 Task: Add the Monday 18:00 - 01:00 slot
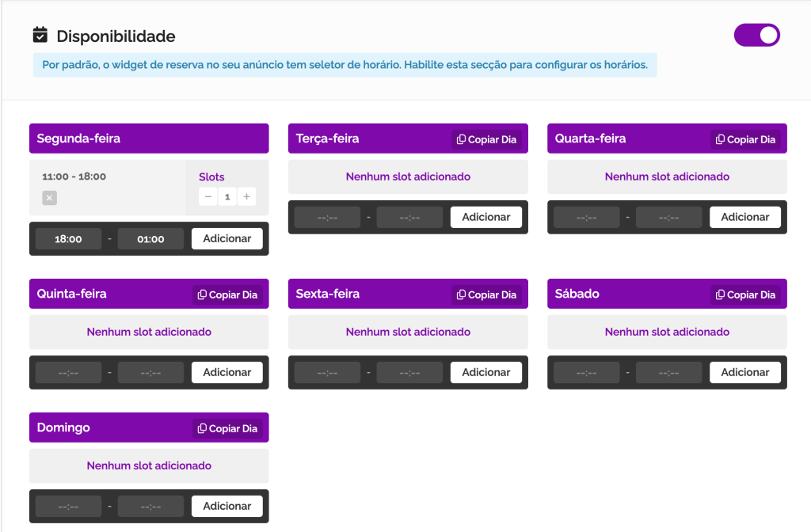[x=227, y=238]
